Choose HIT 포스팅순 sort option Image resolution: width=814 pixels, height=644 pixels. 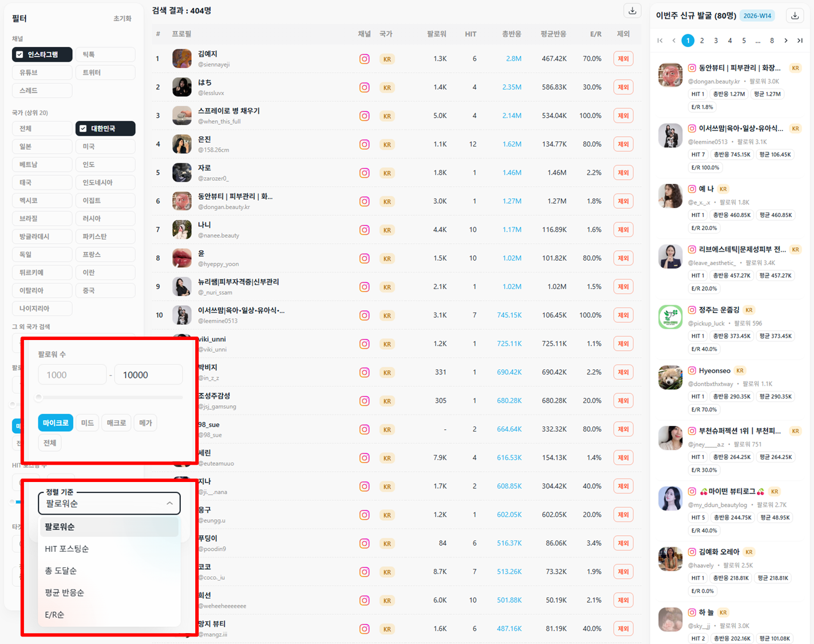point(109,548)
